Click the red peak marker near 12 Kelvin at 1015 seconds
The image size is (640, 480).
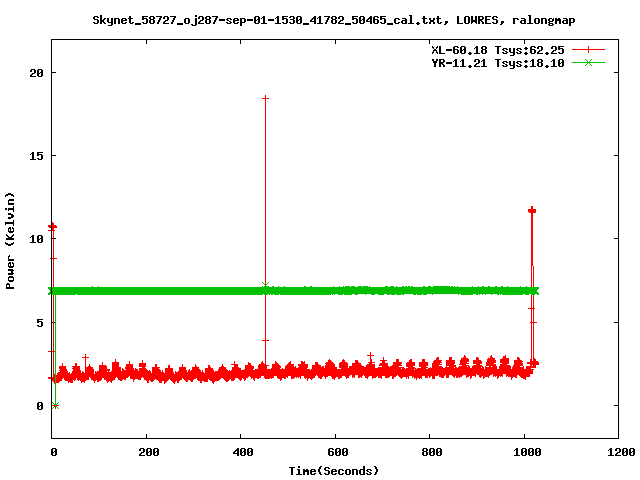532,211
